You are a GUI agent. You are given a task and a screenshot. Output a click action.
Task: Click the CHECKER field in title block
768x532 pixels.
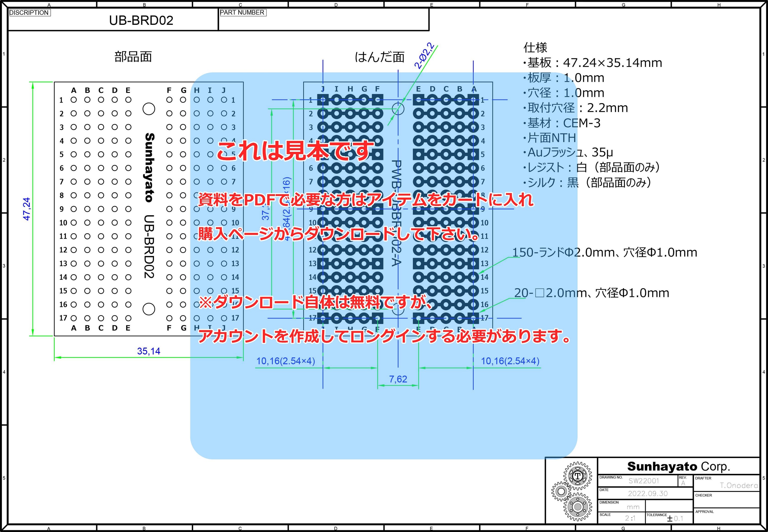click(727, 500)
